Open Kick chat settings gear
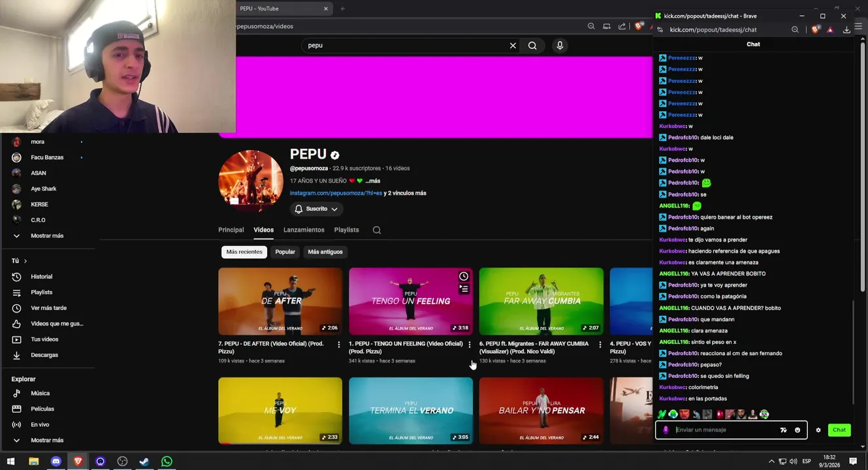868x470 pixels. click(818, 430)
